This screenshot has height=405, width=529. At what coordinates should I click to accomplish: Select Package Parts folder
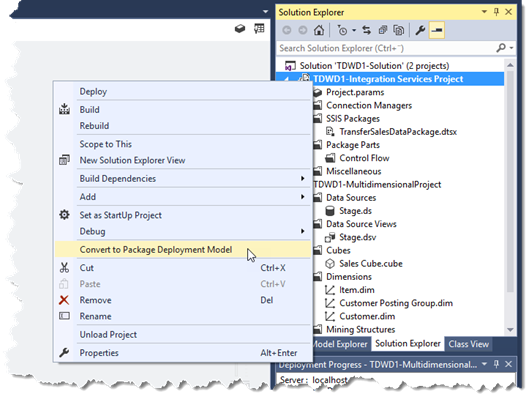pos(353,145)
